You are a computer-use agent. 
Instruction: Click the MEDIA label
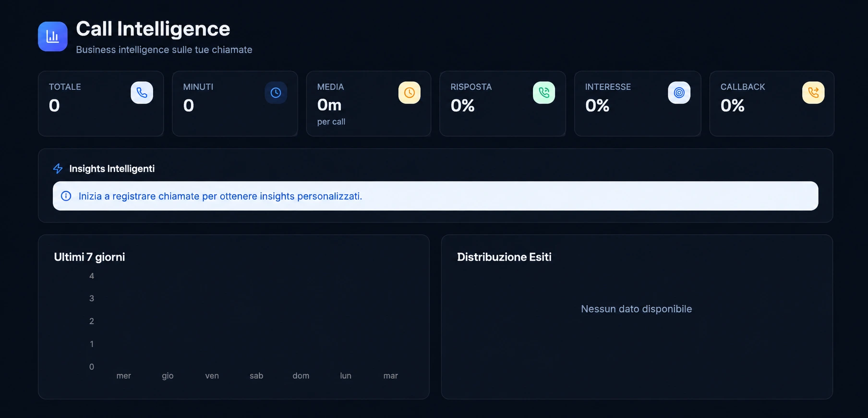point(331,87)
